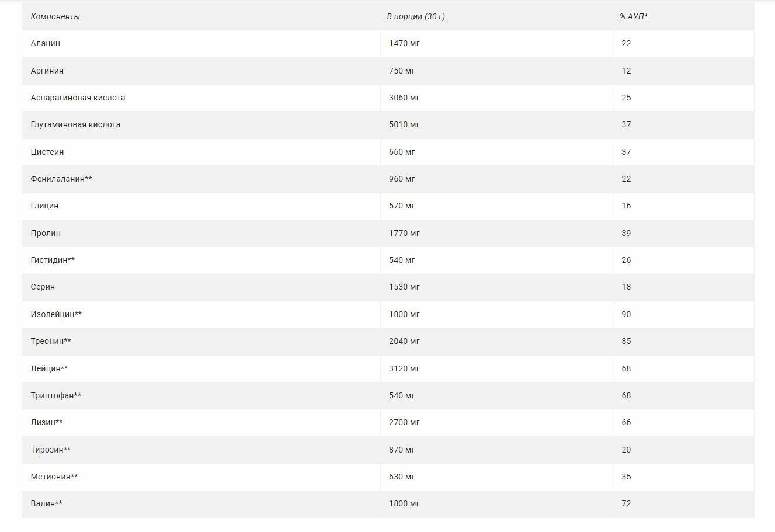775x532 pixels.
Task: Click the Треонин** component cell
Action: pos(51,341)
